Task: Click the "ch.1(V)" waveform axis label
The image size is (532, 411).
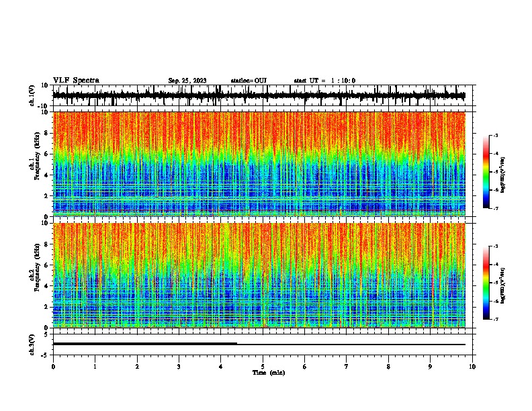Action: pos(32,95)
